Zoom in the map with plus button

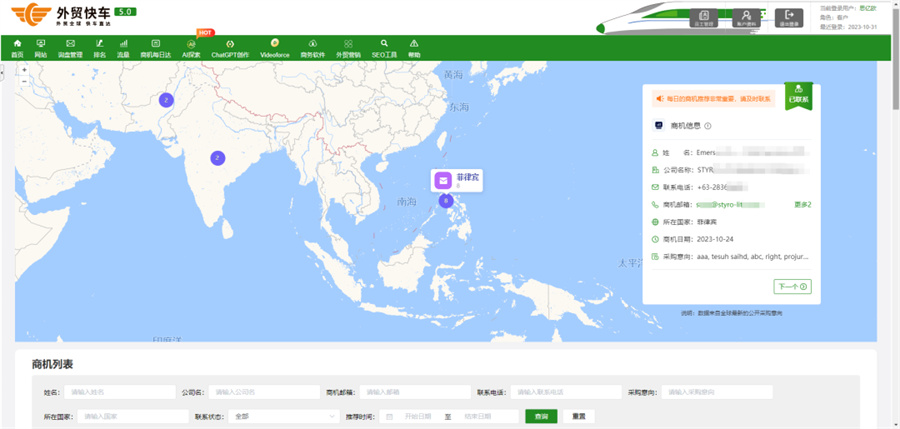[x=24, y=71]
